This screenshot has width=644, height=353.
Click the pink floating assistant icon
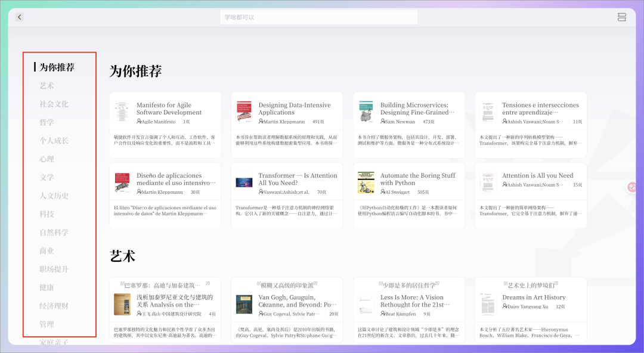(632, 187)
